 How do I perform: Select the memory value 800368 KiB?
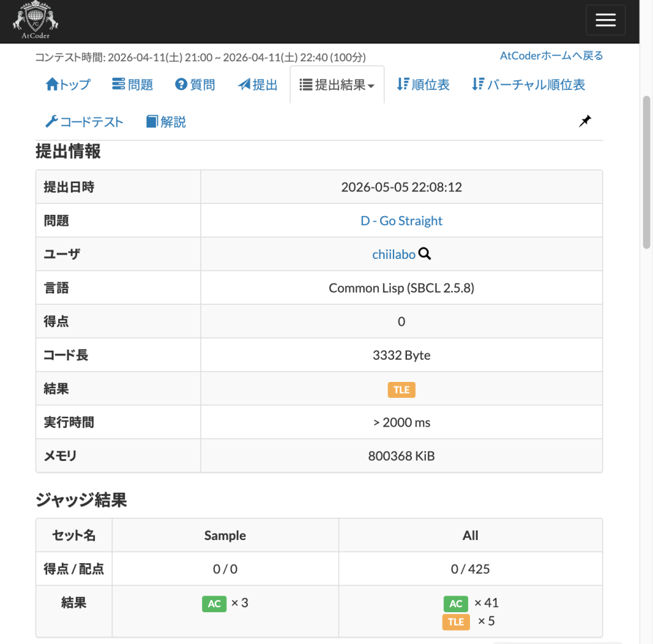pyautogui.click(x=401, y=457)
